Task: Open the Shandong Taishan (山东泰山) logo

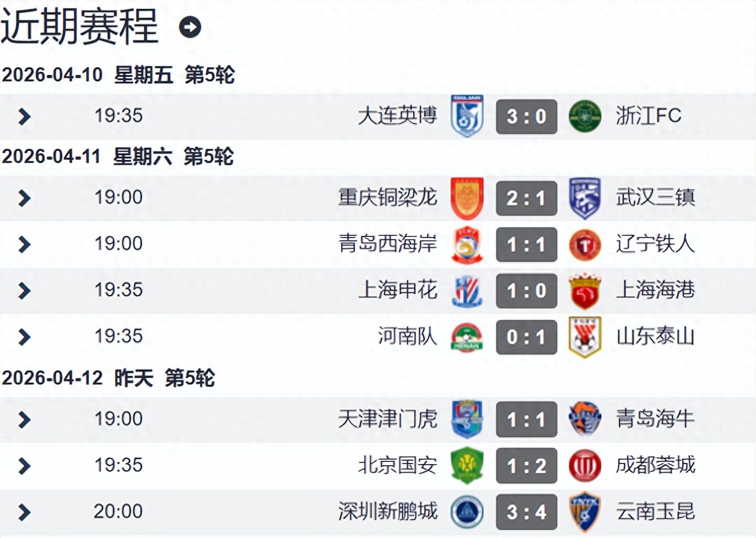Action: click(585, 337)
